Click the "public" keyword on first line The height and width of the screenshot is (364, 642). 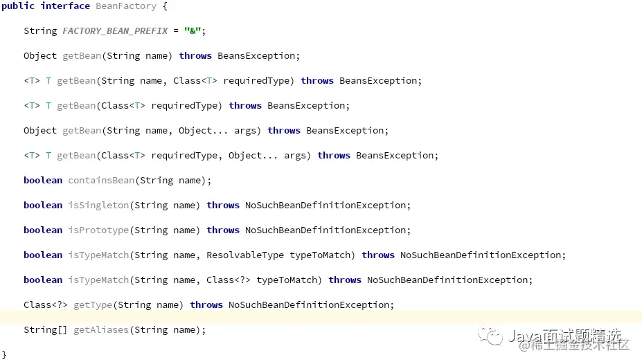coord(18,6)
